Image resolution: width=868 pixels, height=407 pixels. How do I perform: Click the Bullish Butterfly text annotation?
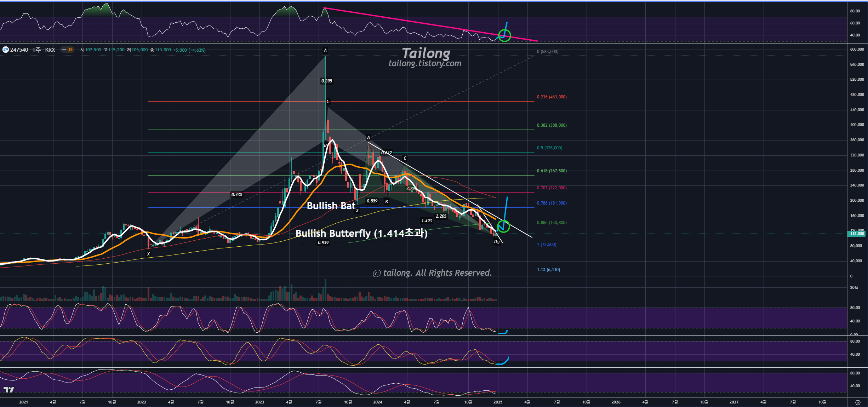coord(361,233)
